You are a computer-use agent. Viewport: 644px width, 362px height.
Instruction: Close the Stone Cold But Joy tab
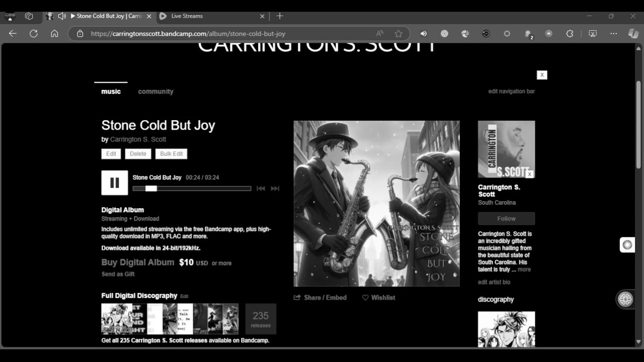click(149, 16)
